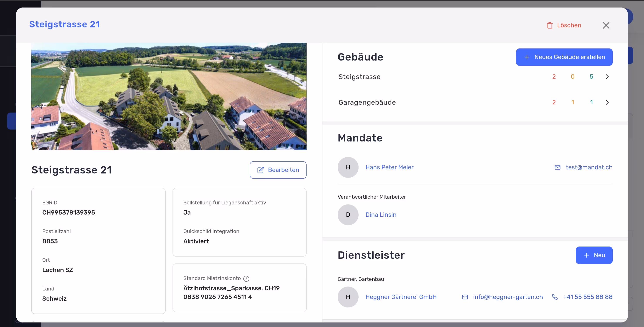
Task: Click the D avatar of Dina Linsin
Action: coord(348,215)
